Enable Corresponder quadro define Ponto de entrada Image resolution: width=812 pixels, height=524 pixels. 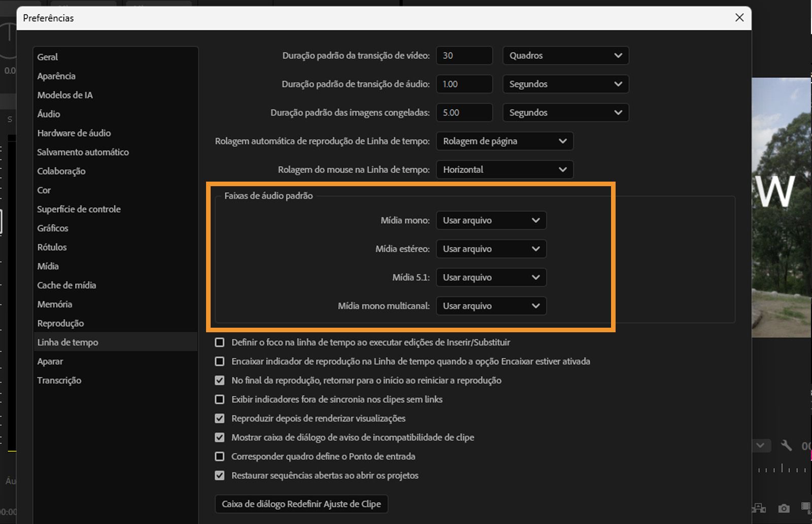[x=220, y=457]
